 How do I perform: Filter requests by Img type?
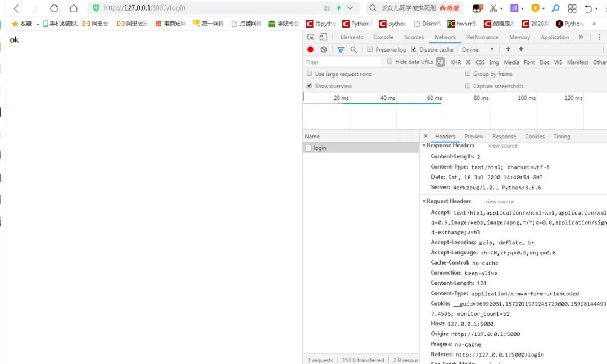click(493, 62)
